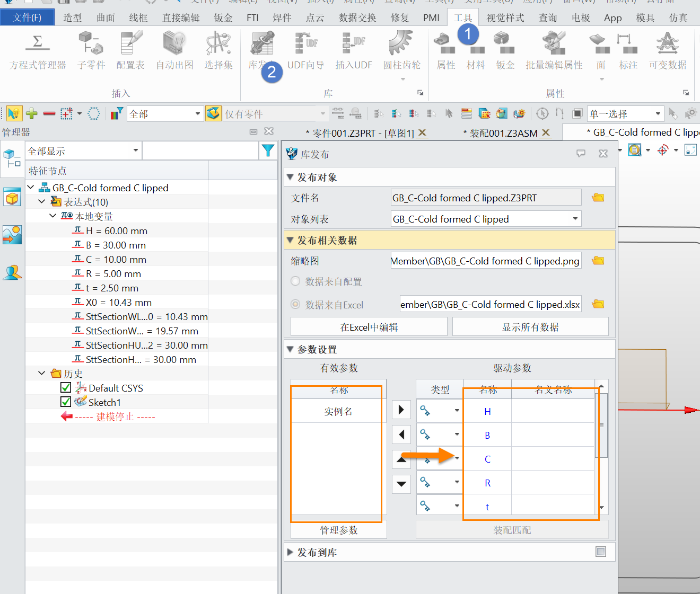This screenshot has height=594, width=700.
Task: Click the 在Excel中编辑 button
Action: pos(369,327)
